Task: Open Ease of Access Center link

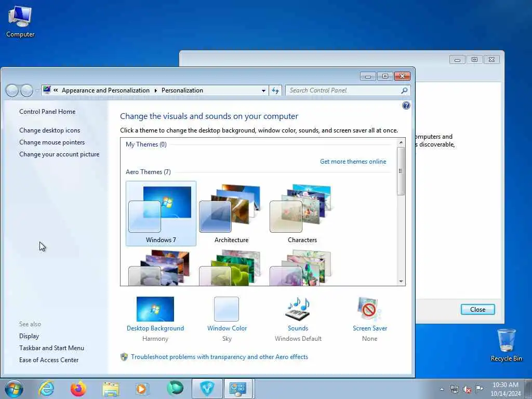Action: pos(49,360)
